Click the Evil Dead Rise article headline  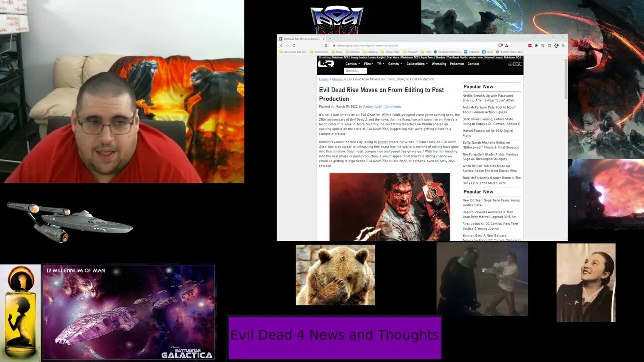381,94
